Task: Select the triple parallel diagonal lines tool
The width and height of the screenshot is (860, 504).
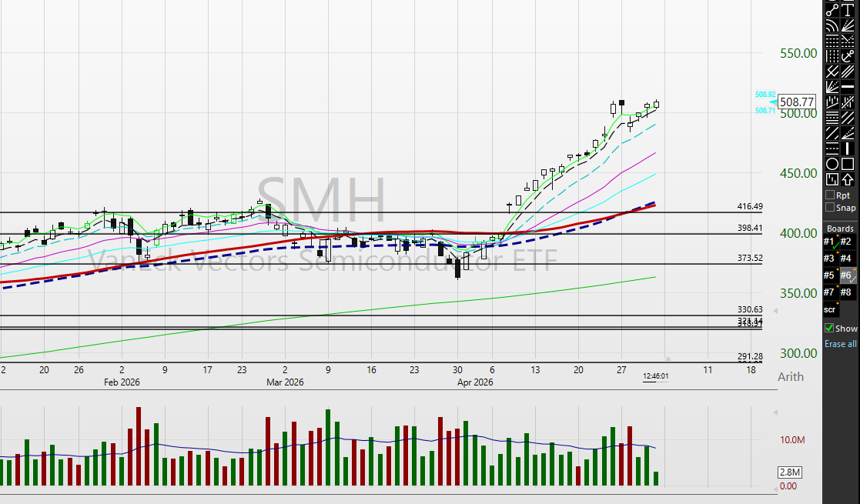Action: coord(848,72)
